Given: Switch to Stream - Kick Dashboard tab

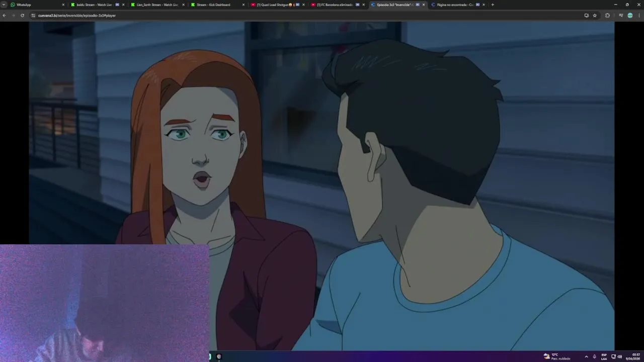Looking at the screenshot, I should click(217, 5).
